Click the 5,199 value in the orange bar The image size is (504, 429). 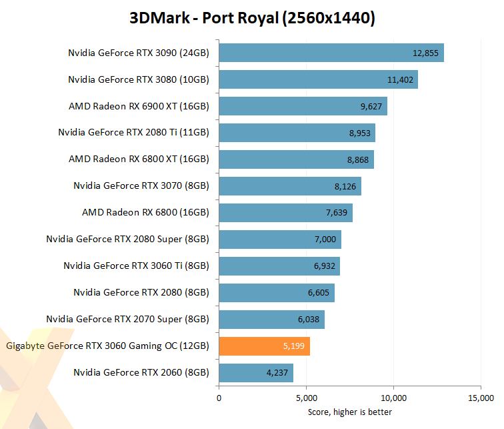pos(294,346)
